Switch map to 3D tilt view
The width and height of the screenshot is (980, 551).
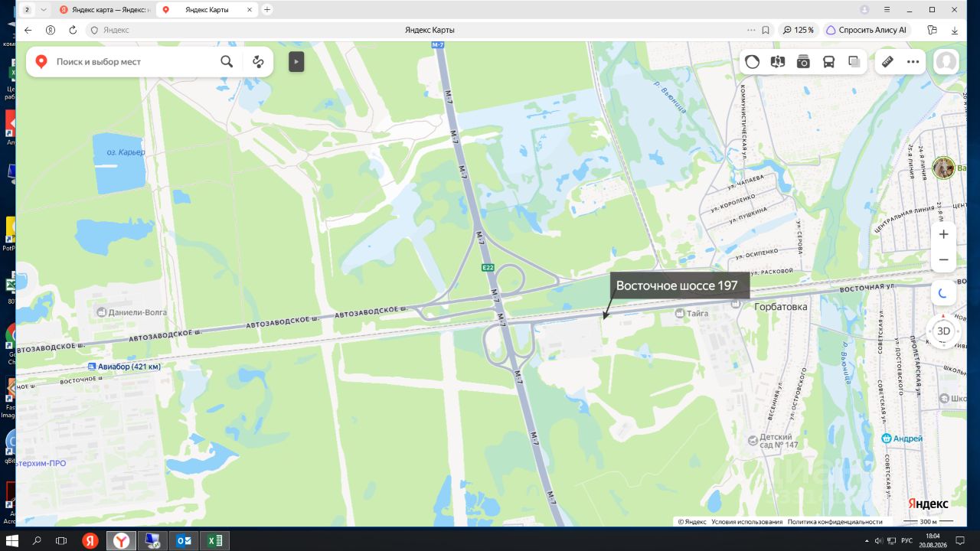tap(944, 331)
